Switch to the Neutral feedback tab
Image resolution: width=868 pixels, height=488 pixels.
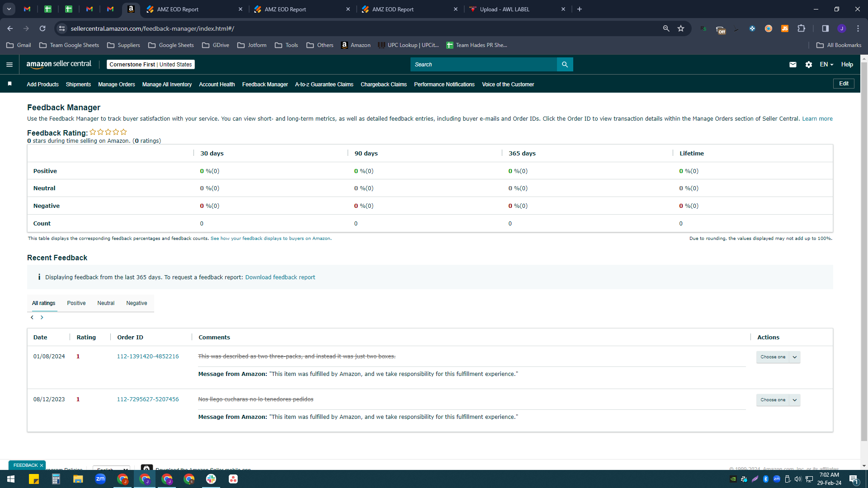[106, 303]
